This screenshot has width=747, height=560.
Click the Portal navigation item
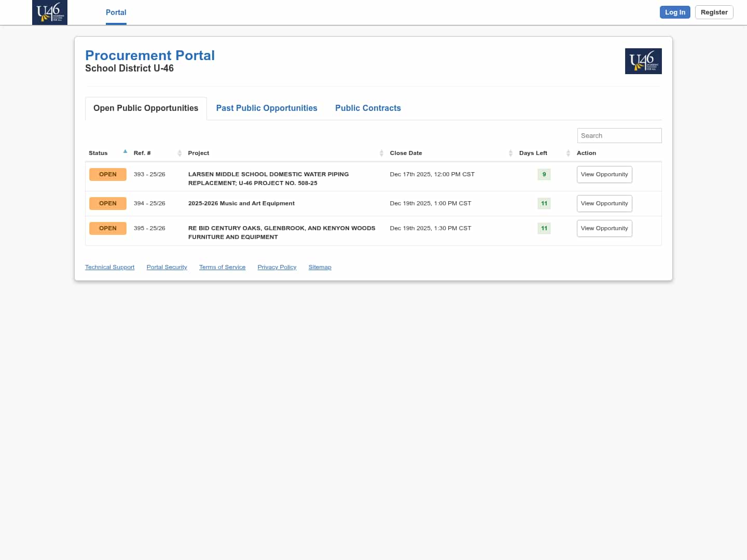(116, 12)
